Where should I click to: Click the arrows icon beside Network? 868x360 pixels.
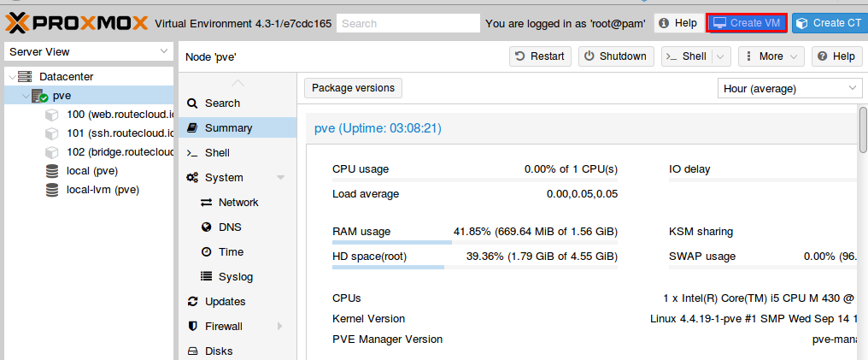pos(206,203)
